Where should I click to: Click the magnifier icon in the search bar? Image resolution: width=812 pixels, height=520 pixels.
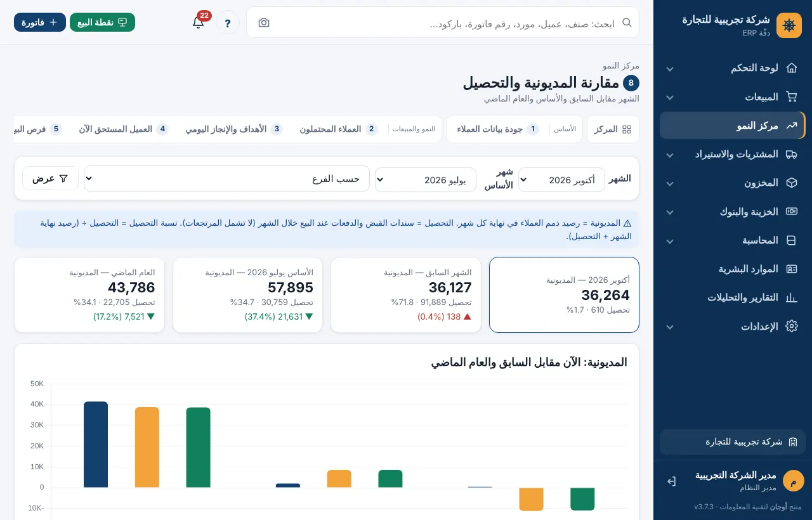pos(627,22)
